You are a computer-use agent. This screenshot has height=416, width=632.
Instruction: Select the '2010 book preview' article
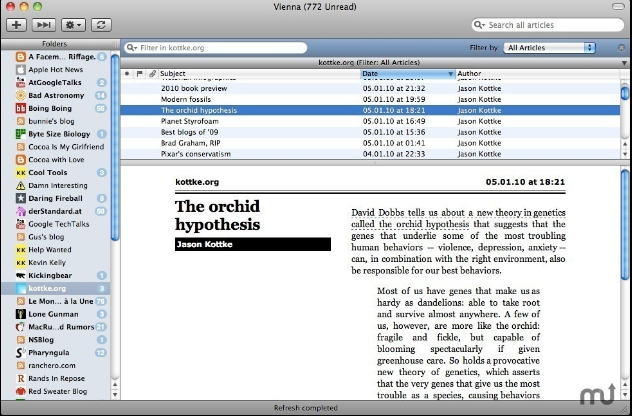coord(370,88)
